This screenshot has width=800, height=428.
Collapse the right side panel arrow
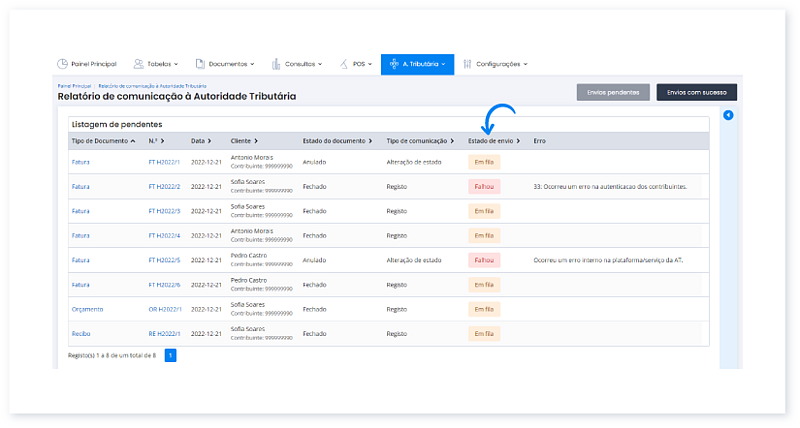tap(728, 115)
